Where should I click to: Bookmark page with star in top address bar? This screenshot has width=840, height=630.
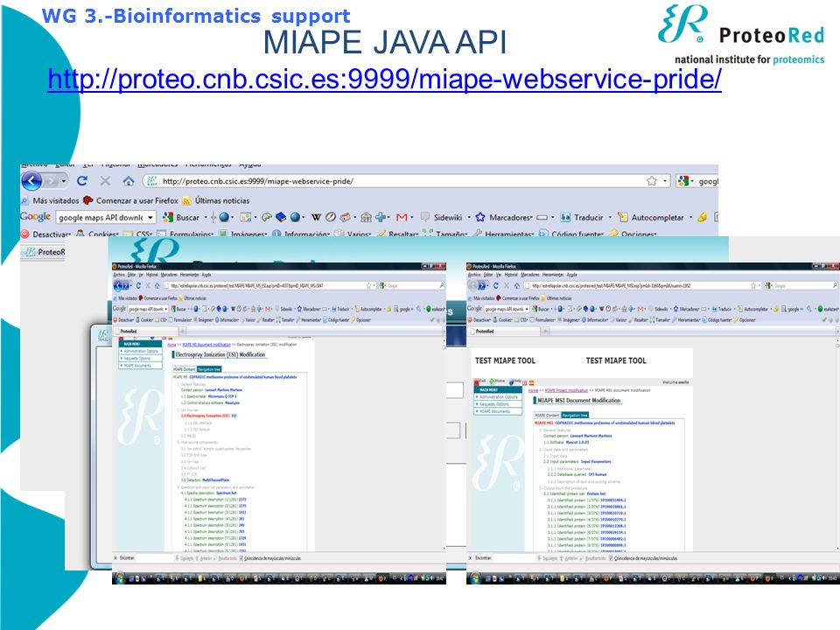point(651,181)
